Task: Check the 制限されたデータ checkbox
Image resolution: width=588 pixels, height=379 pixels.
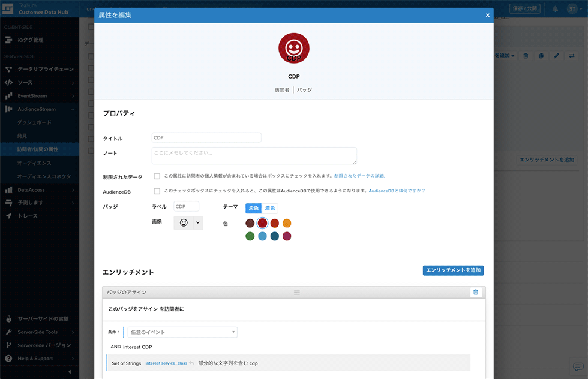Action: coord(157,176)
